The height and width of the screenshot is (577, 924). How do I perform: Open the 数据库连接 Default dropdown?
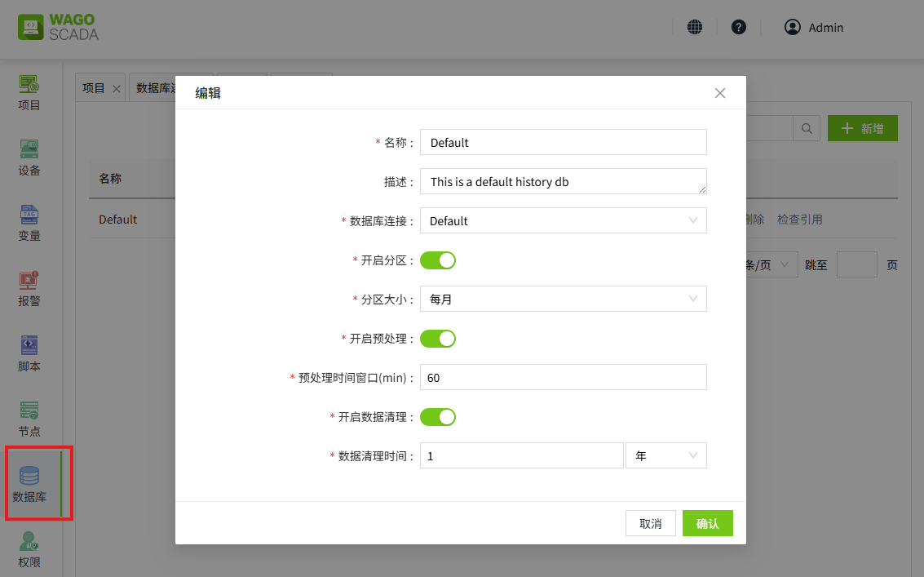(563, 220)
